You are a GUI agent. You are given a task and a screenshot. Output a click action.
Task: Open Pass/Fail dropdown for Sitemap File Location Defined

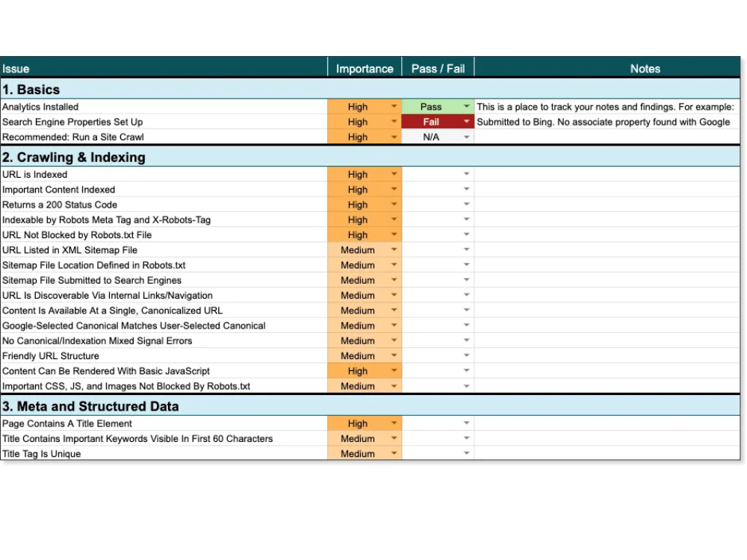coord(466,265)
